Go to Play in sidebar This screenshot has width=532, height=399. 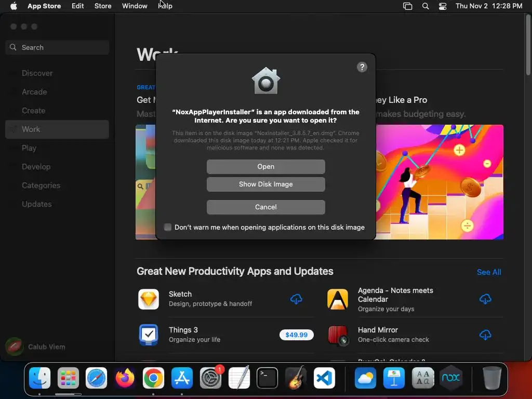pyautogui.click(x=29, y=148)
